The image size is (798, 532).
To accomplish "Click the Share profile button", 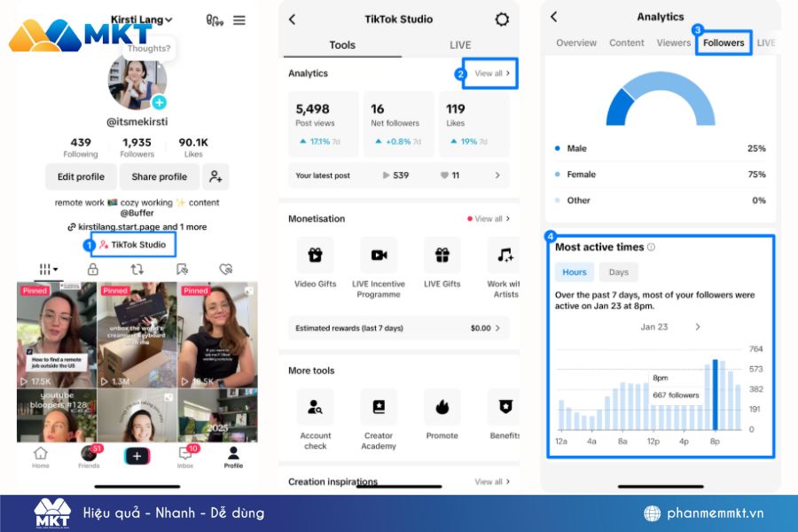I will click(x=160, y=176).
